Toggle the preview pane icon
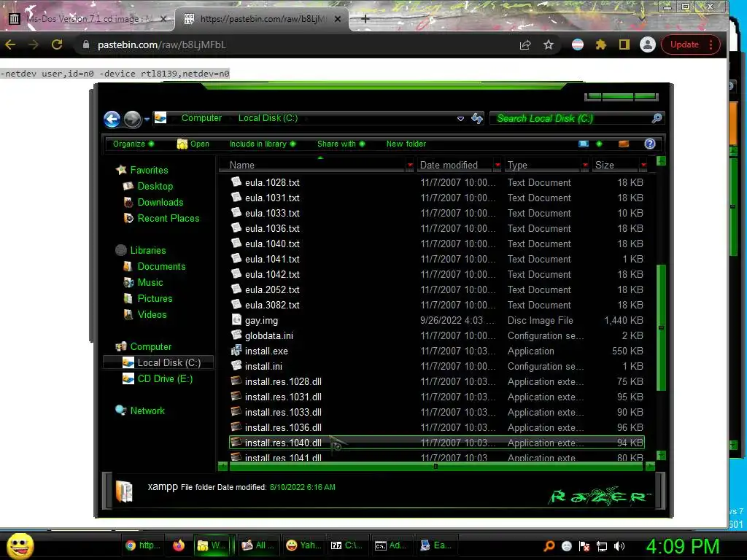Image resolution: width=747 pixels, height=560 pixels. pos(624,144)
